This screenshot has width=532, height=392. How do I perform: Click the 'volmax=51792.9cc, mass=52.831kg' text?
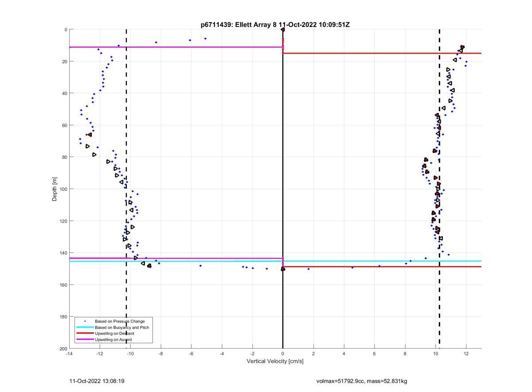[x=362, y=381]
